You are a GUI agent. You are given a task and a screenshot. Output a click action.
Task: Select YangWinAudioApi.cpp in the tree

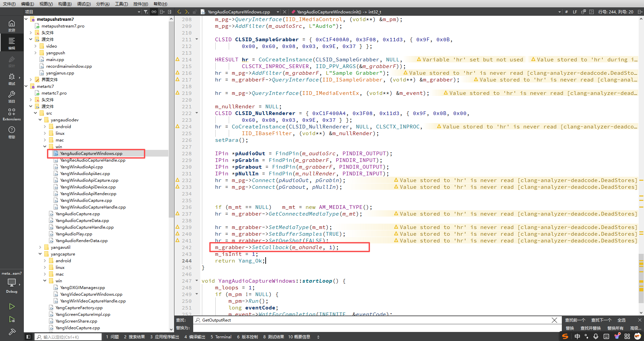tap(82, 167)
